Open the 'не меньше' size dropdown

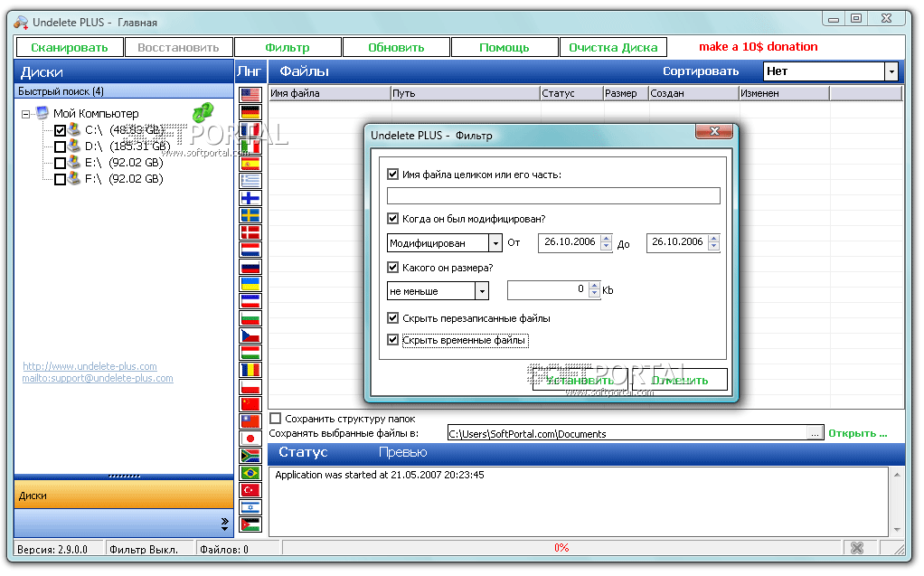coord(482,290)
